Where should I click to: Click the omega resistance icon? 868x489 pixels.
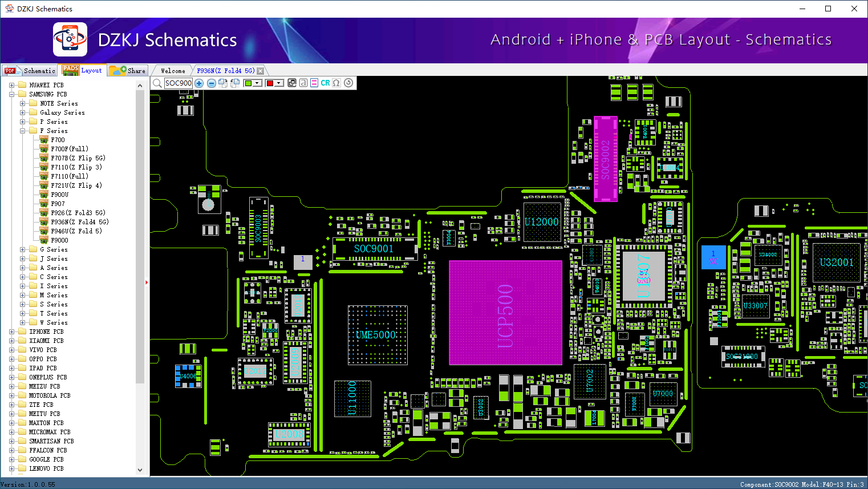336,83
